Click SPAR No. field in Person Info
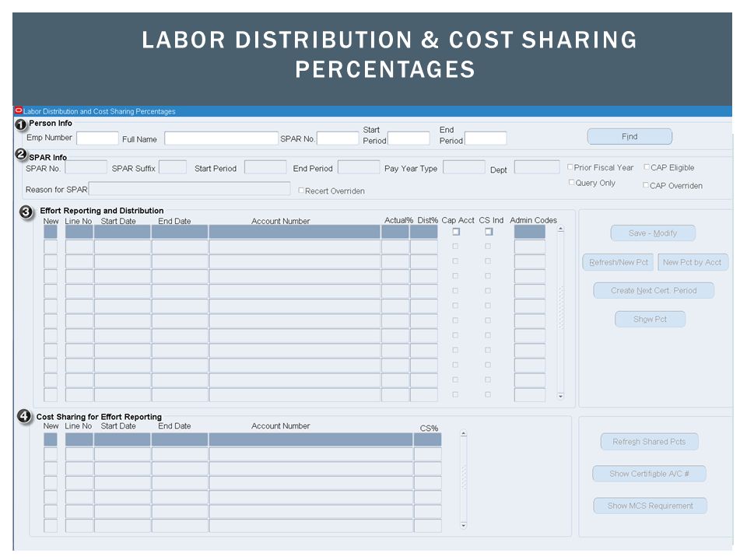 coord(337,138)
